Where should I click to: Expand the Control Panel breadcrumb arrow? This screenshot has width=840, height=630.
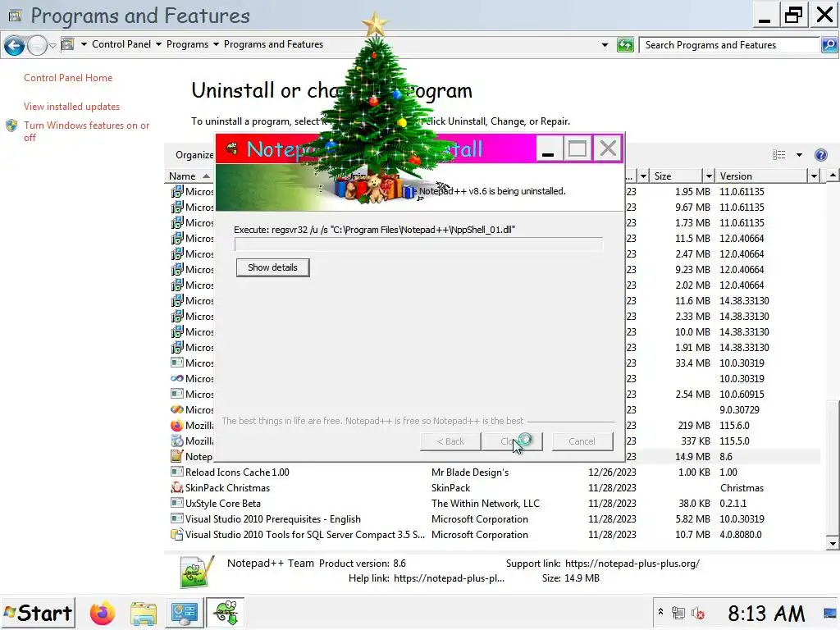[158, 44]
